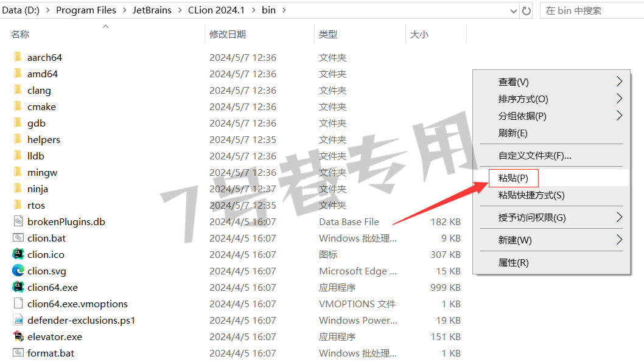Click the 999 KB size value

(445, 287)
